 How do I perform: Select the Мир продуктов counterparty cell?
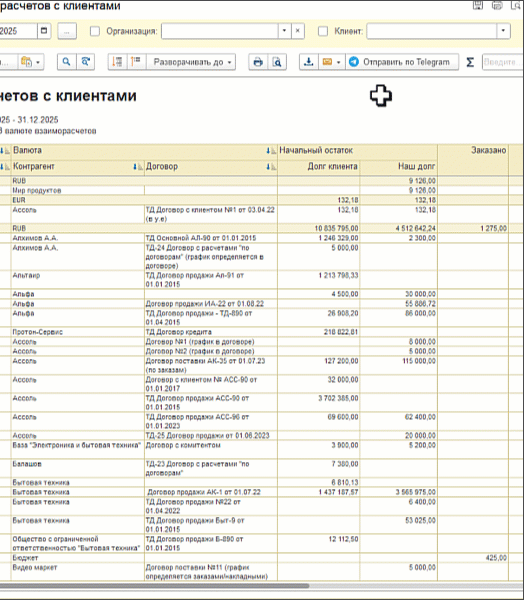(78, 191)
